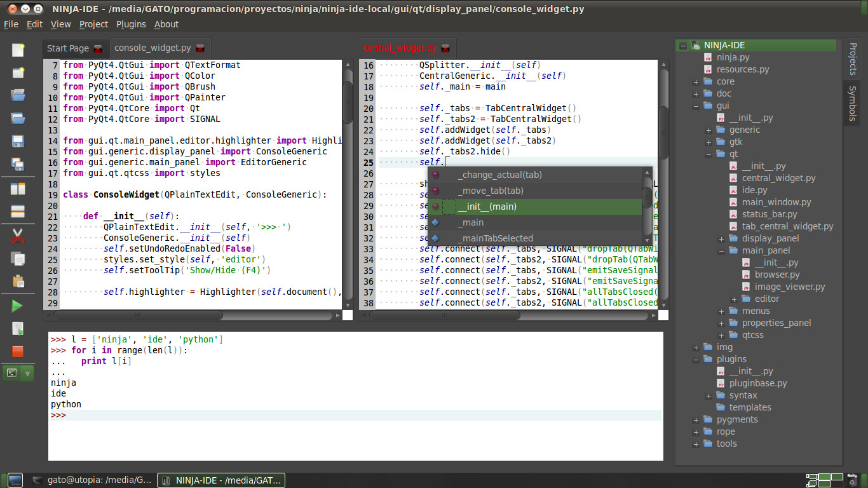Choose __init__(main) completion item
The height and width of the screenshot is (488, 868).
[534, 207]
